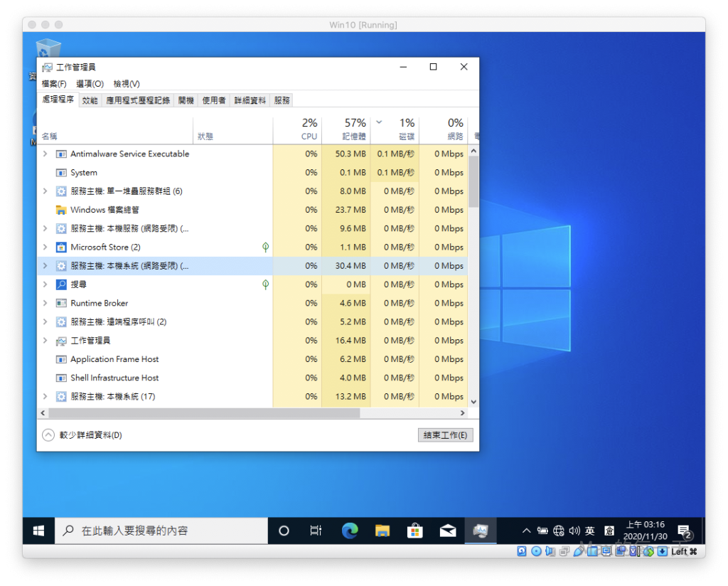
Task: Expand the Microsoft Store (2) process group
Action: 45,247
